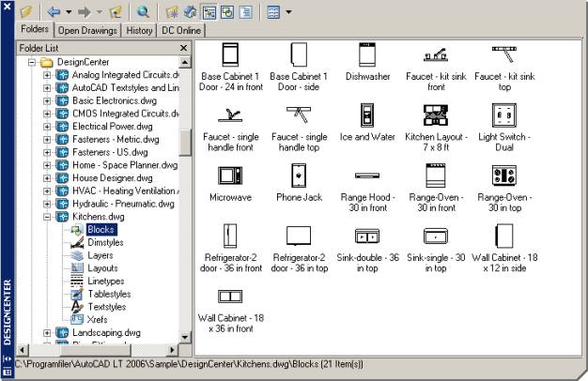This screenshot has height=381, width=588.
Task: Expand Analog Integrated Circuits drawing
Action: [x=47, y=75]
